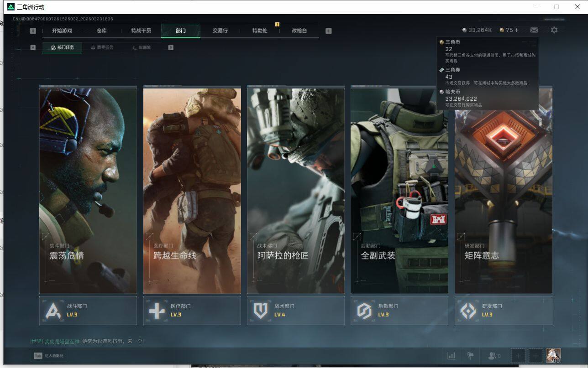
Task: Select the 赛季任务 sub-tab
Action: coord(102,47)
